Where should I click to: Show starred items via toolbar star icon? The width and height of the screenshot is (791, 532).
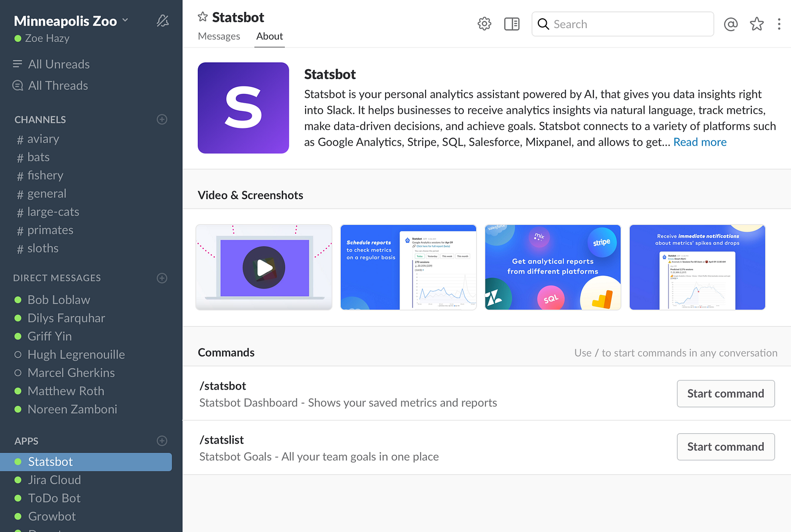pyautogui.click(x=757, y=24)
